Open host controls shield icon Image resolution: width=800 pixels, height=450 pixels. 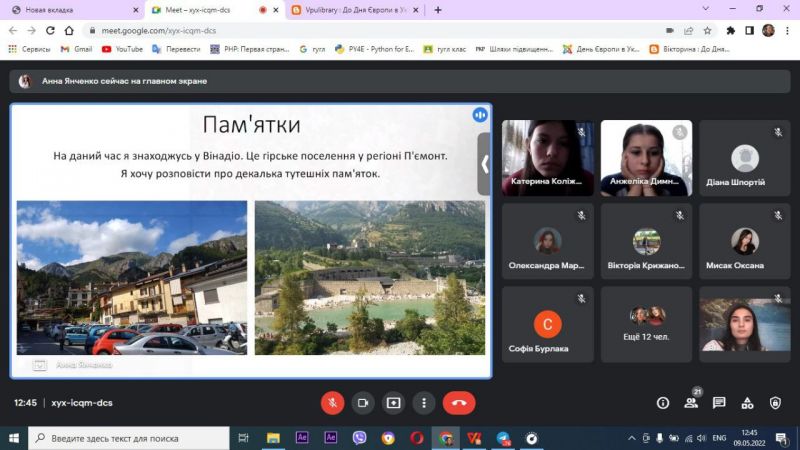tap(776, 403)
